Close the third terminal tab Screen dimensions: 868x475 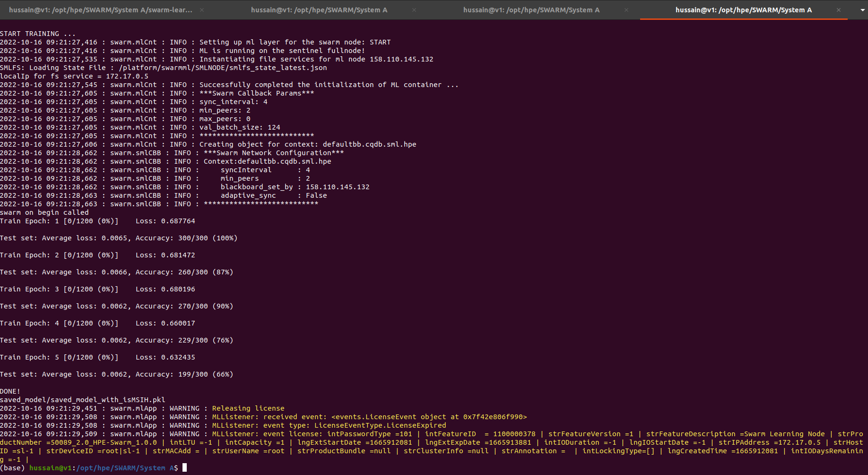[626, 9]
